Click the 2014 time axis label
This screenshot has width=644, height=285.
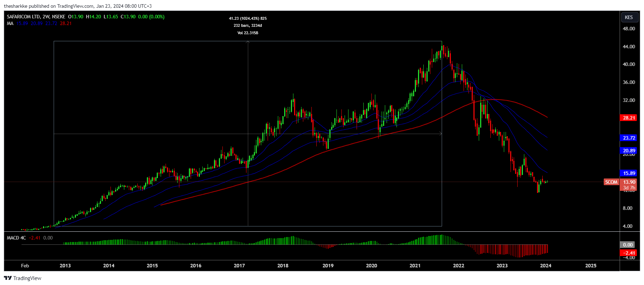click(109, 266)
